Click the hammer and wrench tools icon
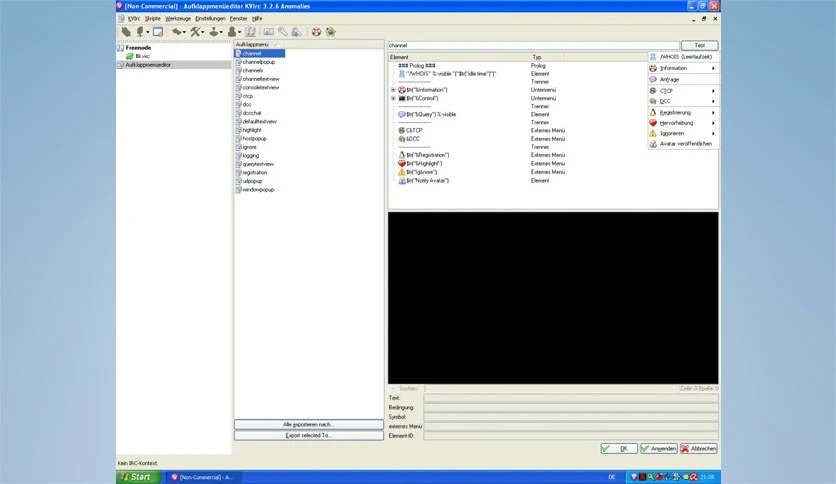 pos(195,32)
